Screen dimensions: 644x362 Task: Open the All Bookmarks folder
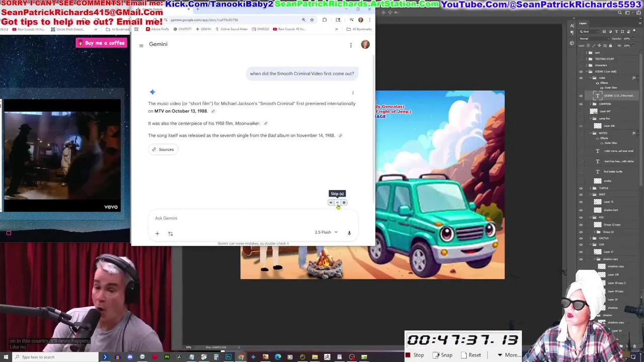tap(359, 29)
